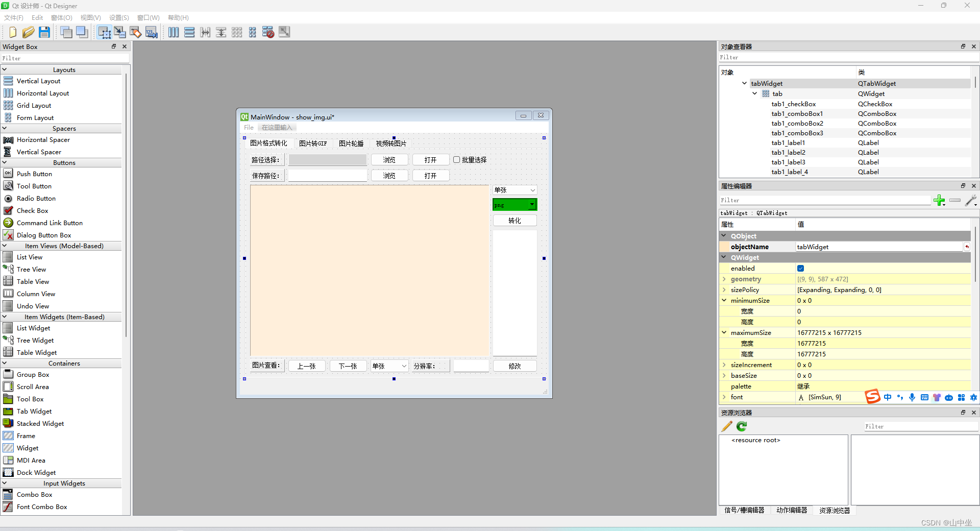Image resolution: width=980 pixels, height=531 pixels.
Task: Open the 信号/槽编辑器 bottom tab
Action: [x=744, y=510]
